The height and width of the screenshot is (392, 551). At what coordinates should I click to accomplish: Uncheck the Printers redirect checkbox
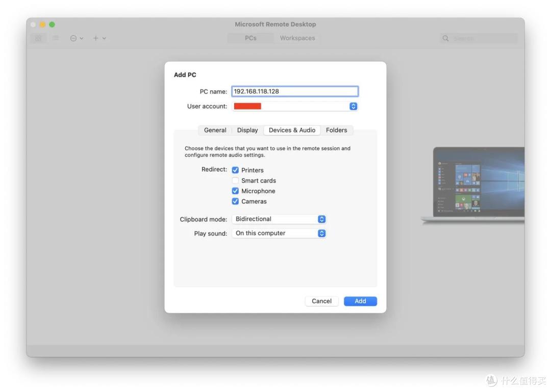click(235, 170)
